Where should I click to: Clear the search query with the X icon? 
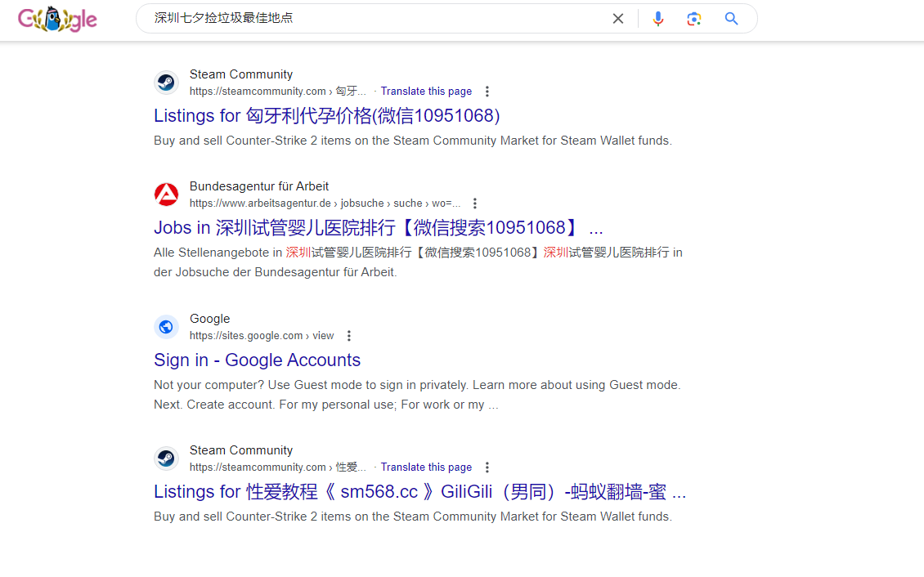click(x=617, y=19)
